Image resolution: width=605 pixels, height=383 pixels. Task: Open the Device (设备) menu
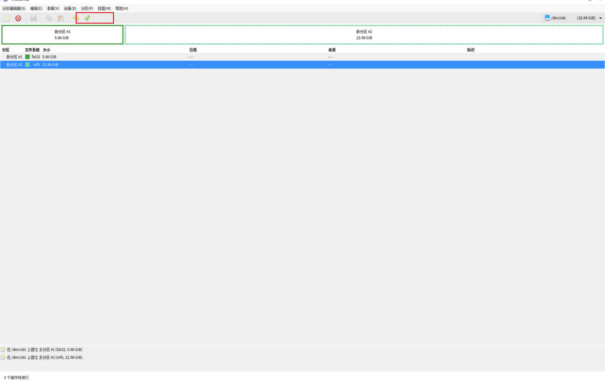tap(70, 8)
